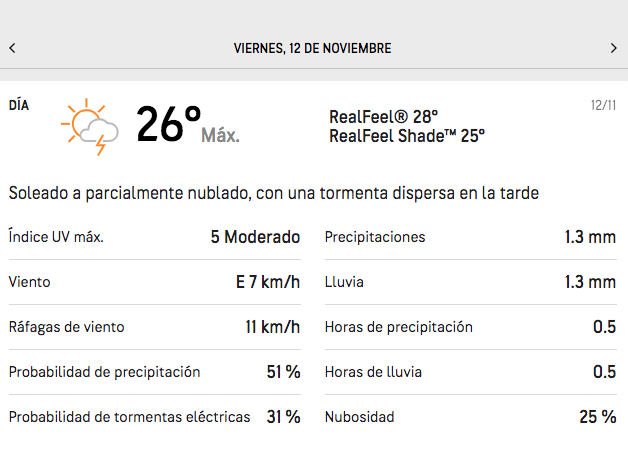Viewport: 628px width, 458px height.
Task: Click the date header Viernes, 12 de Noviembre
Action: tap(312, 48)
